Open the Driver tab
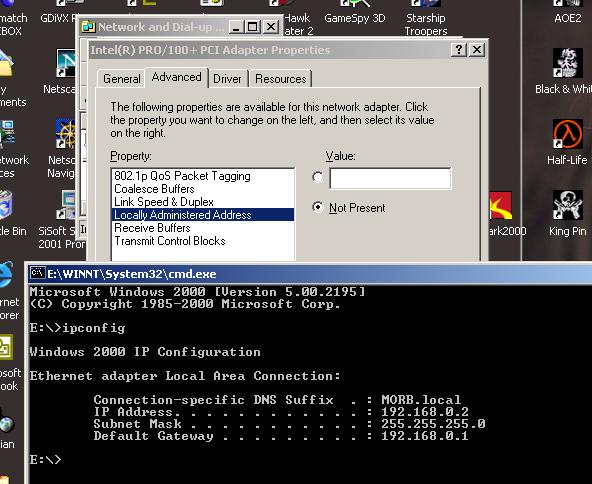Image resolution: width=592 pixels, height=484 pixels. click(227, 79)
